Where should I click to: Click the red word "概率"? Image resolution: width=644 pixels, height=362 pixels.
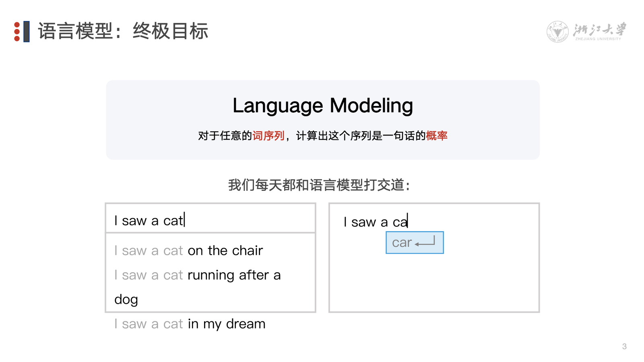click(x=437, y=136)
